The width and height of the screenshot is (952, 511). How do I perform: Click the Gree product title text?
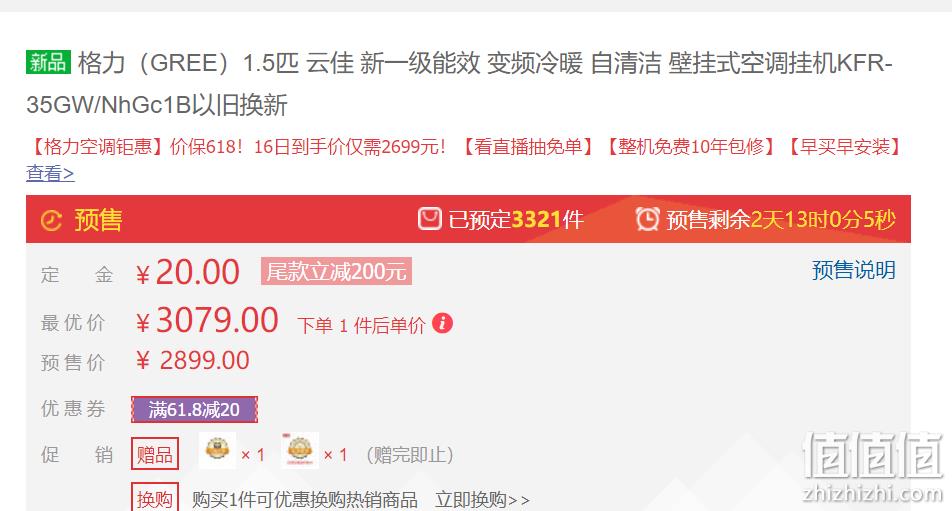pos(459,84)
